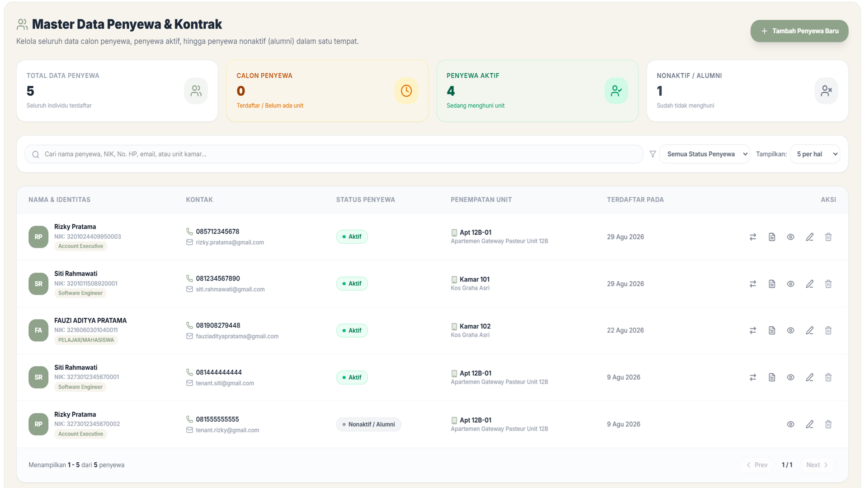The image size is (868, 488).
Task: Open contract document icon for Fauzi Aditya Pratama
Action: [772, 330]
